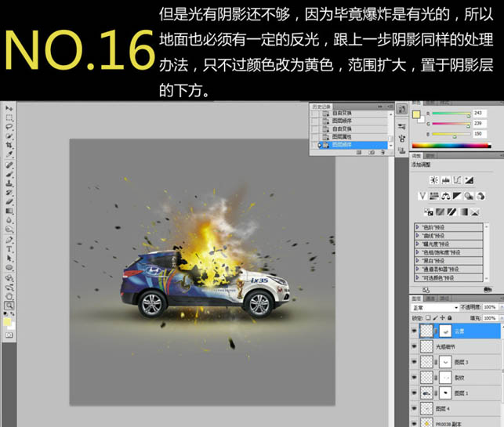Add a Color Balance adjustment layer
This screenshot has width=504, height=427.
pos(445,196)
